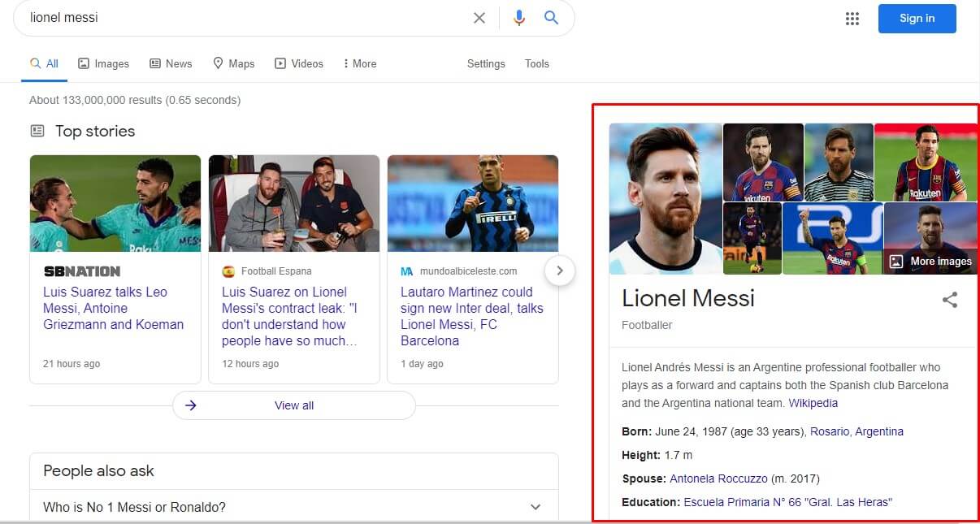
Task: Open the Google apps grid
Action: tap(852, 19)
